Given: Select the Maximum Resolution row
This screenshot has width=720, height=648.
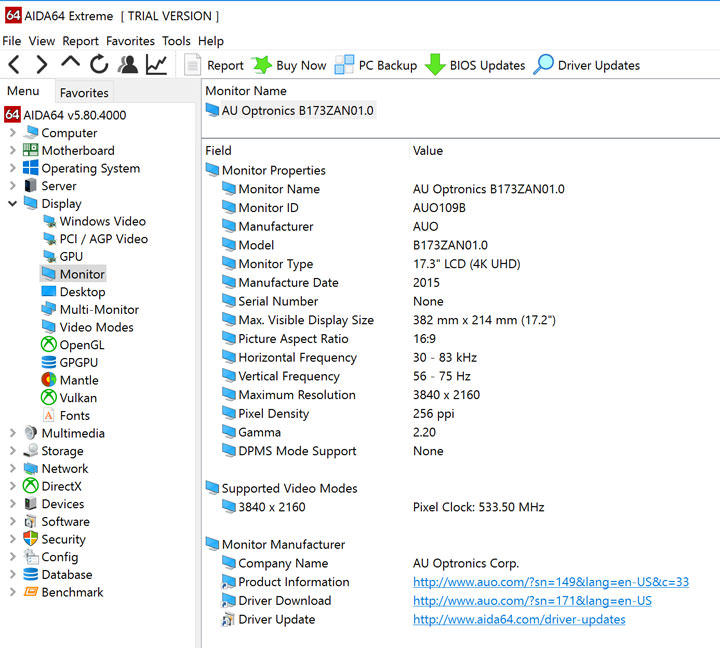Looking at the screenshot, I should click(296, 395).
